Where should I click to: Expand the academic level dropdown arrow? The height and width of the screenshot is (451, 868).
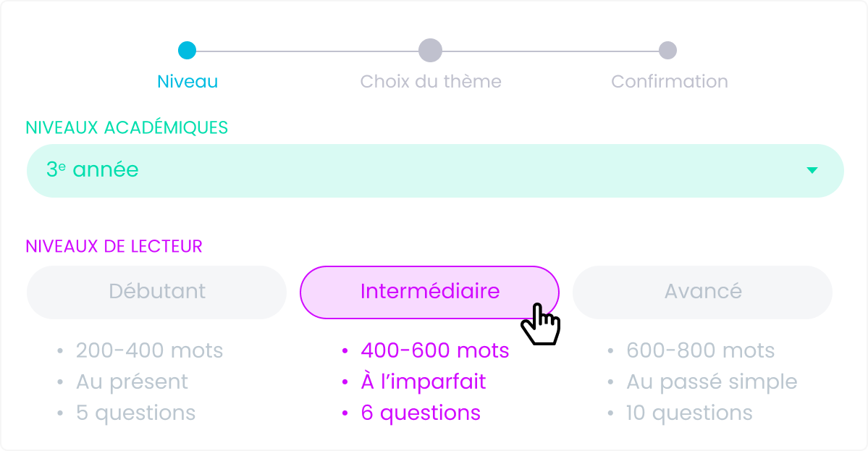812,170
